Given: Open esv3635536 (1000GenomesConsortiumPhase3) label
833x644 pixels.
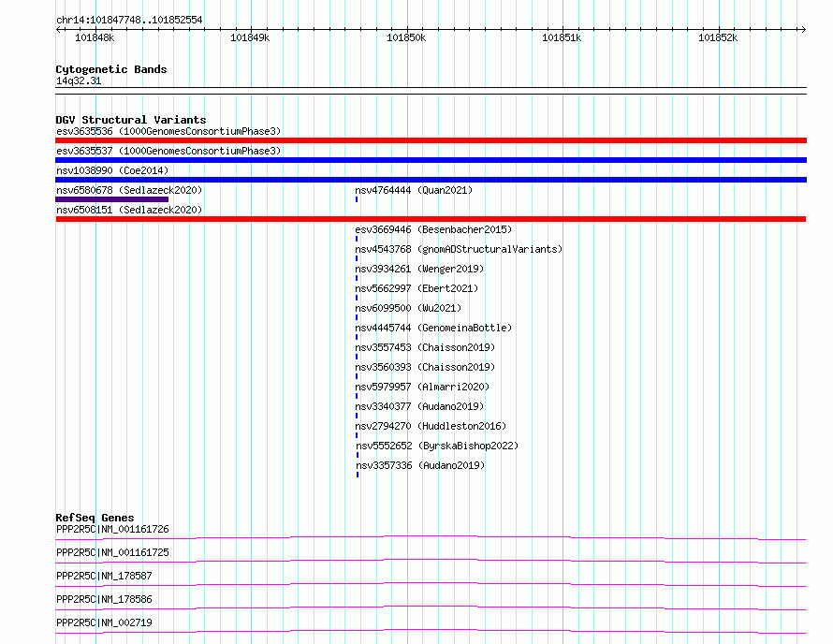Looking at the screenshot, I should (x=168, y=131).
